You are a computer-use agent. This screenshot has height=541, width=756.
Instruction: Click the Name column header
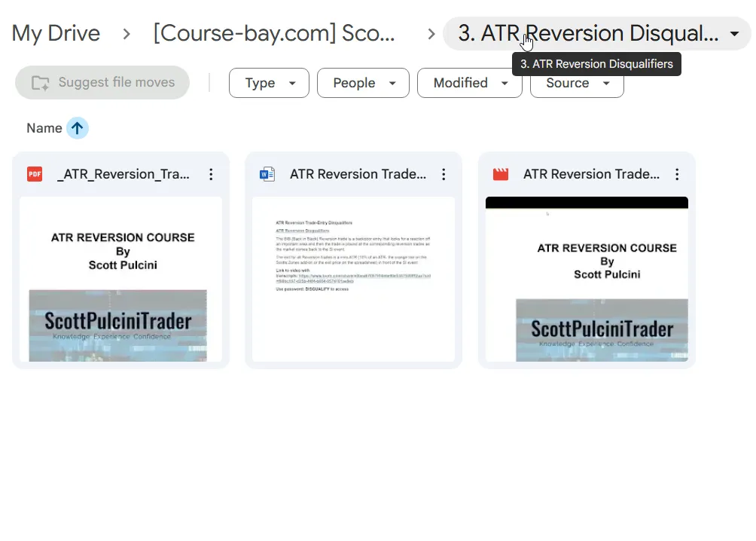pyautogui.click(x=44, y=128)
